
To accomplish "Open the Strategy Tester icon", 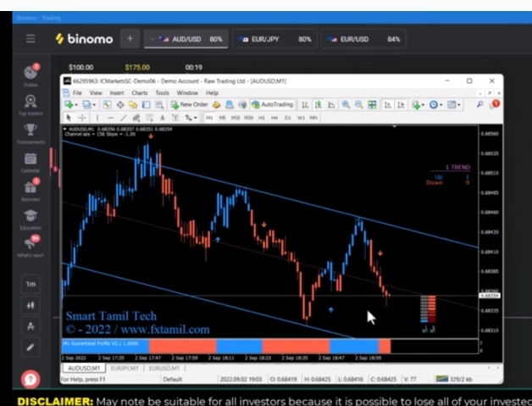I will tap(159, 104).
